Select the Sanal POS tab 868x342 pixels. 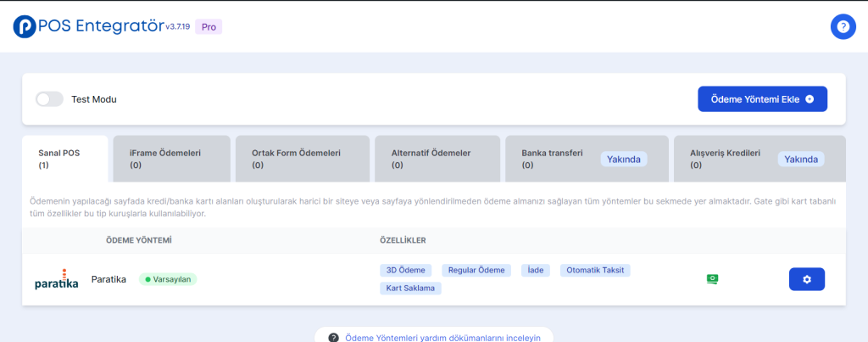(64, 159)
